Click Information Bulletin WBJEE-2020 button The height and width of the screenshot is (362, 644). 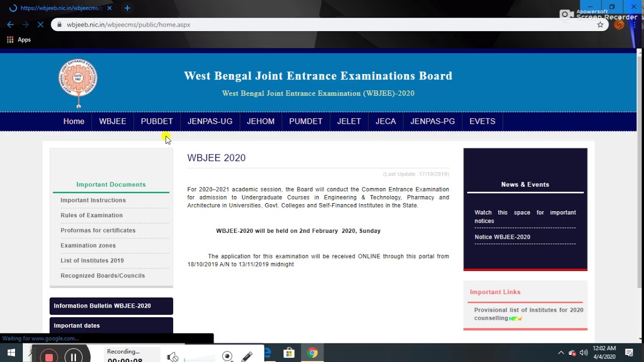pyautogui.click(x=111, y=306)
